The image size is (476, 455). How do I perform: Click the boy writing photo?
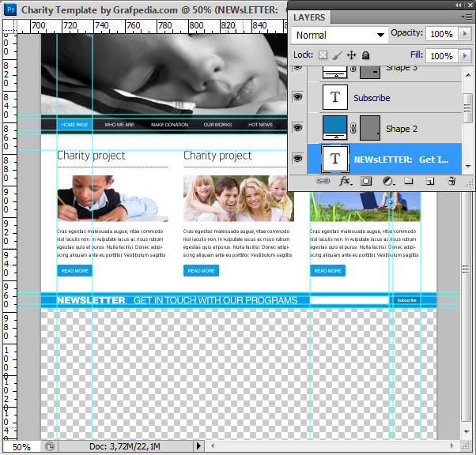pyautogui.click(x=112, y=198)
